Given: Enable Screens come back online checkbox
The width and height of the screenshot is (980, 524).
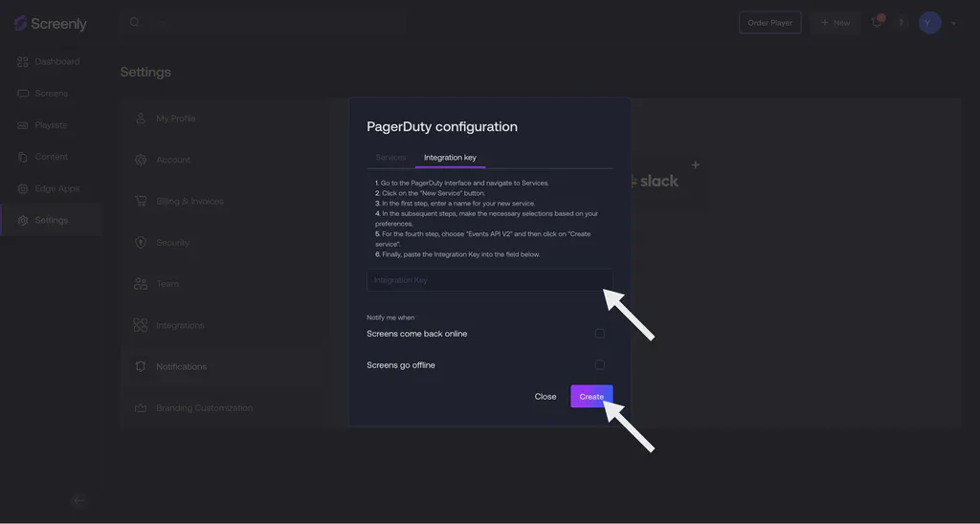Looking at the screenshot, I should tap(599, 334).
